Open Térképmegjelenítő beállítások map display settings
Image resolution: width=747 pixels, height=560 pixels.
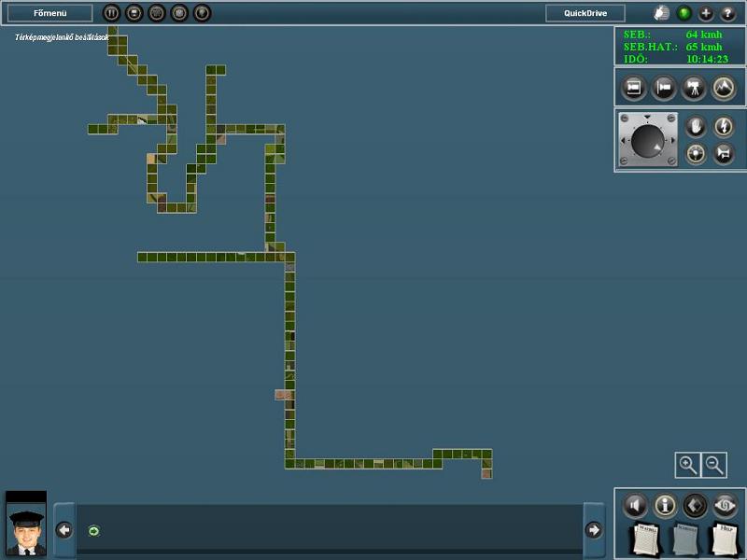tap(62, 37)
